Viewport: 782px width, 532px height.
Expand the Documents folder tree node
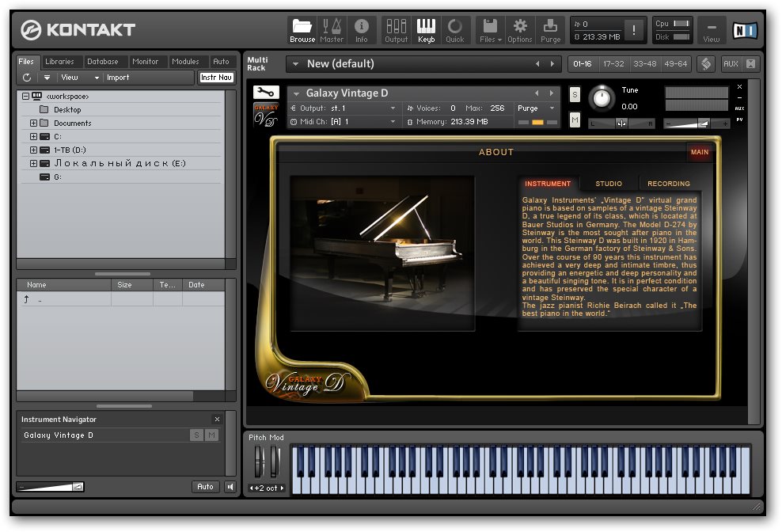(x=33, y=123)
